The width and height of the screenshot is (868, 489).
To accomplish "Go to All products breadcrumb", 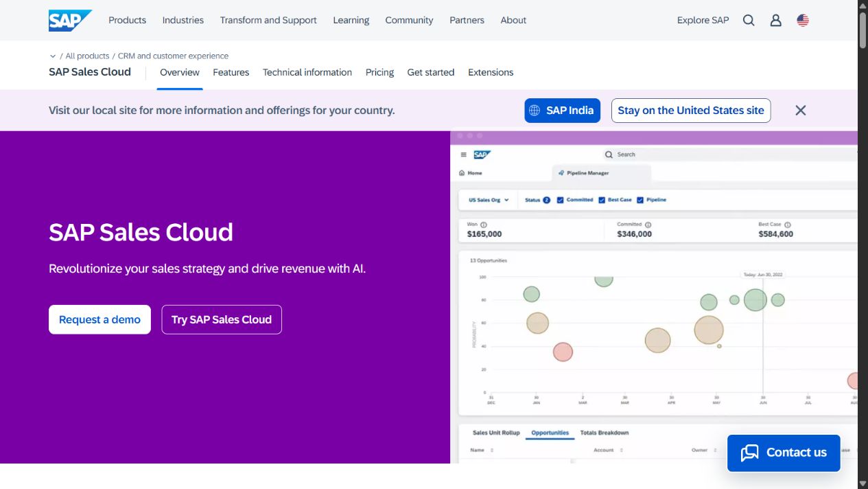I will (x=87, y=56).
